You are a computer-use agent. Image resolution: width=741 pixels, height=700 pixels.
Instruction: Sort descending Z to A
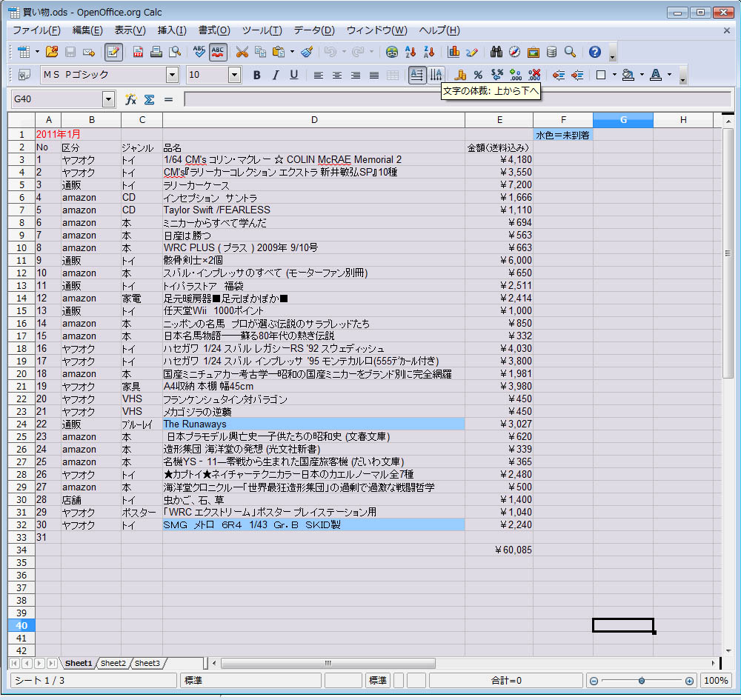click(x=429, y=52)
